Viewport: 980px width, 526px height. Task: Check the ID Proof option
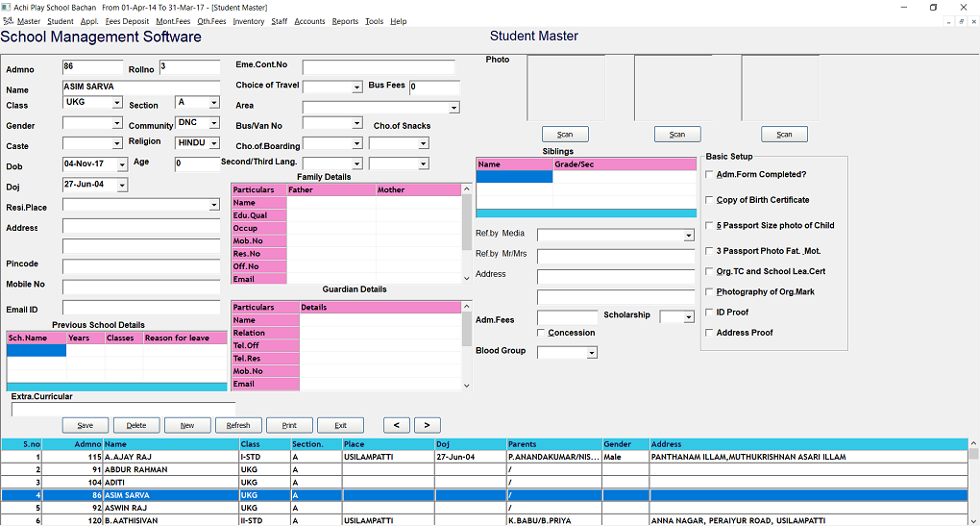(x=709, y=313)
